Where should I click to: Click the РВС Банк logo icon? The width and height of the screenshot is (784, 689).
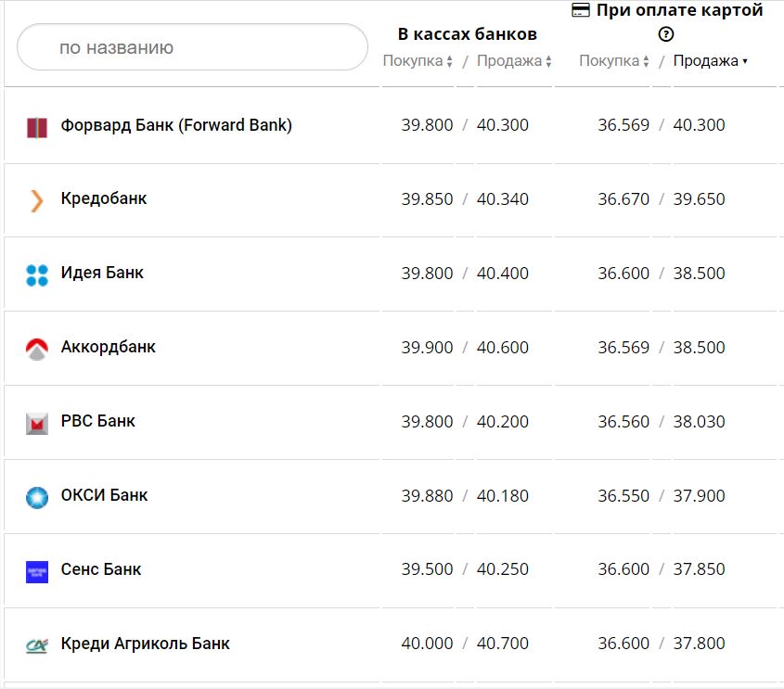(36, 423)
